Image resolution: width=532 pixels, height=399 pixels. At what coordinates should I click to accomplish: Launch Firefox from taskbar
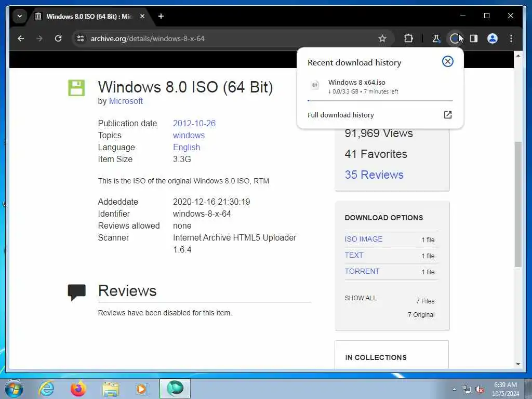tap(78, 389)
